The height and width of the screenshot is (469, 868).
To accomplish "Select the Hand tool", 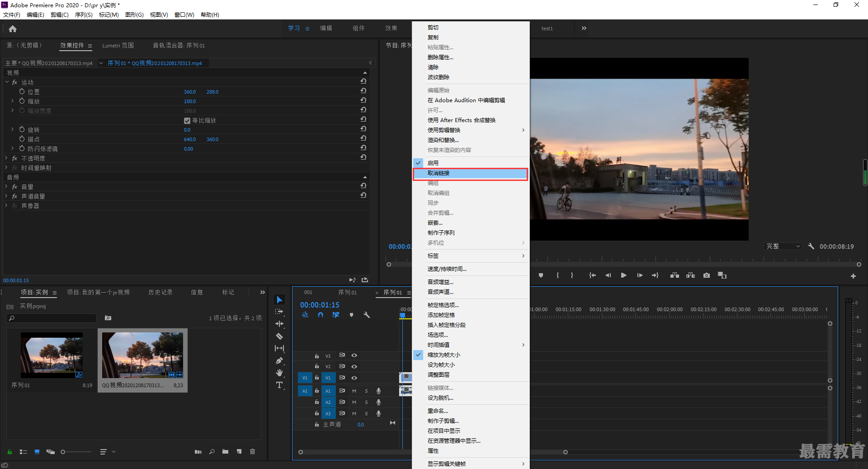I will point(279,373).
